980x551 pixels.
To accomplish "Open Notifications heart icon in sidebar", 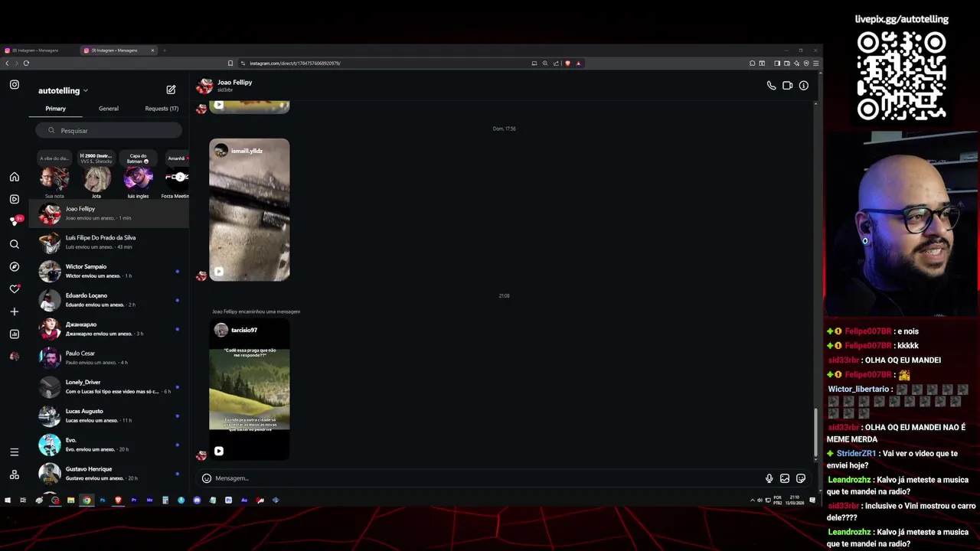I will click(x=14, y=289).
